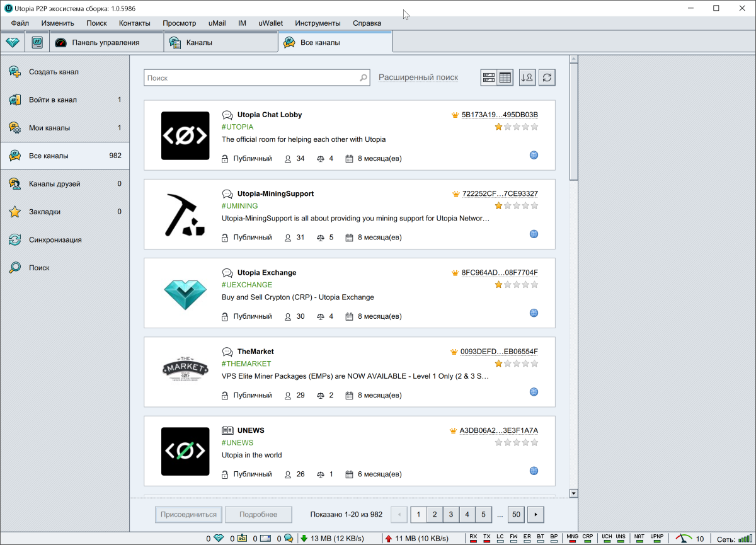Screen dimensions: 756x545
Task: Click the chat bubbles status bar icon
Action: (289, 538)
